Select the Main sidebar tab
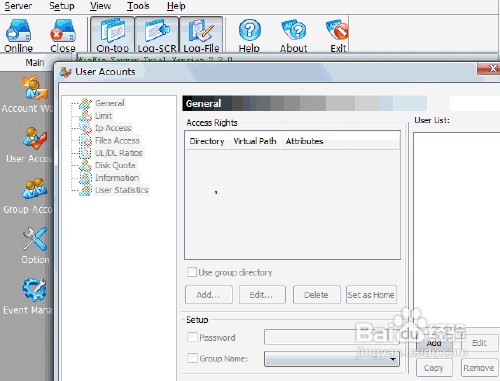The height and width of the screenshot is (381, 500). [x=35, y=63]
